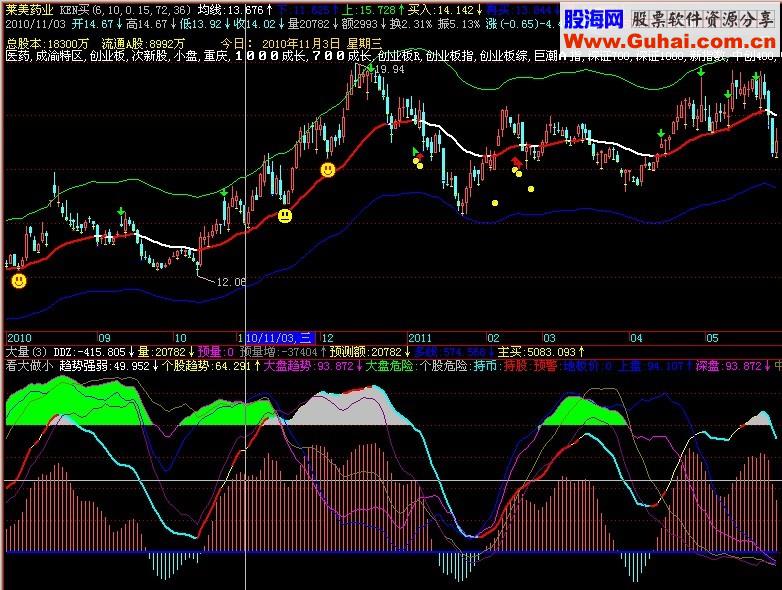Select the 成渝特区 sector tag
This screenshot has height=590, width=782.
pos(58,56)
